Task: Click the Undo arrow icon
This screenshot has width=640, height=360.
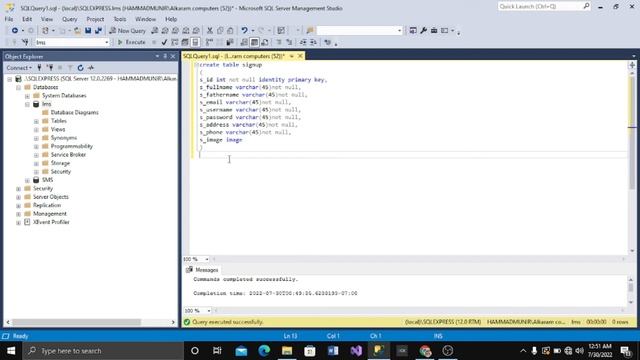Action: point(244,31)
